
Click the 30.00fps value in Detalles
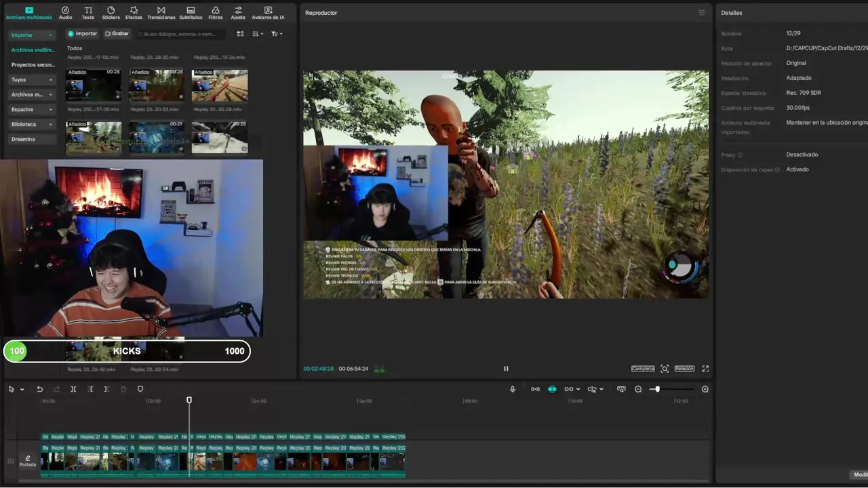(x=798, y=108)
